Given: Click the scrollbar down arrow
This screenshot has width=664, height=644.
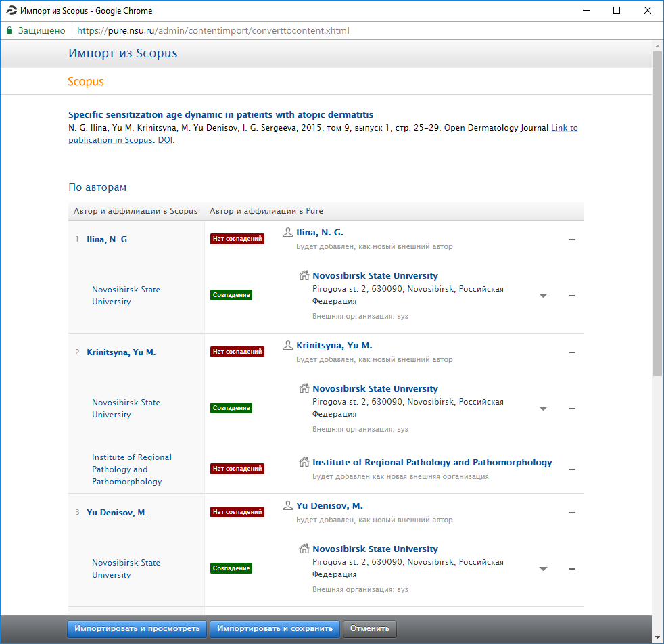Looking at the screenshot, I should pos(657,637).
